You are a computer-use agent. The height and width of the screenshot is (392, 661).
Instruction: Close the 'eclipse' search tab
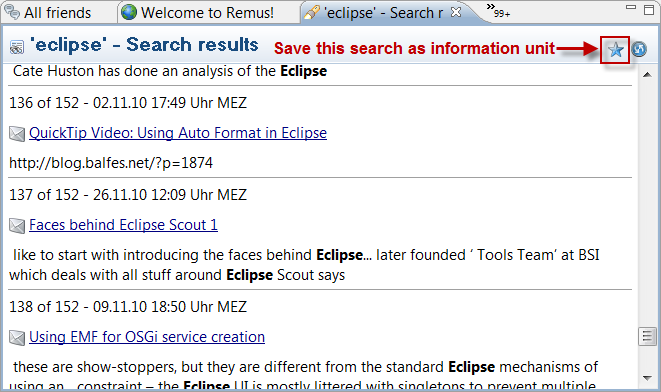[456, 12]
